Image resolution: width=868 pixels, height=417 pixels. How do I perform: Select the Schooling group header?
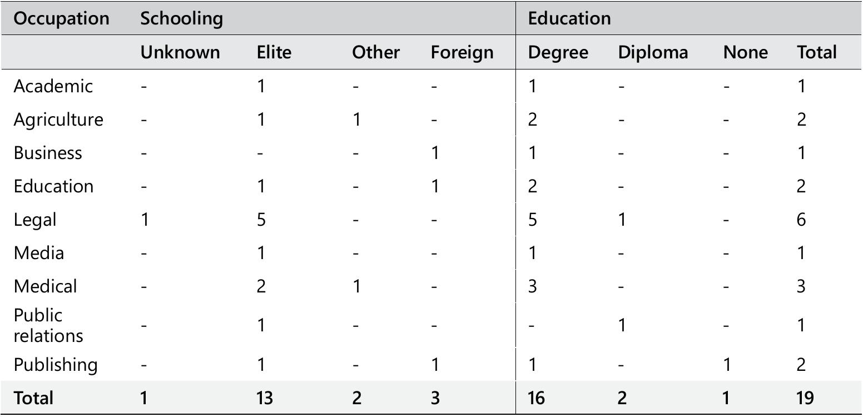click(x=181, y=18)
